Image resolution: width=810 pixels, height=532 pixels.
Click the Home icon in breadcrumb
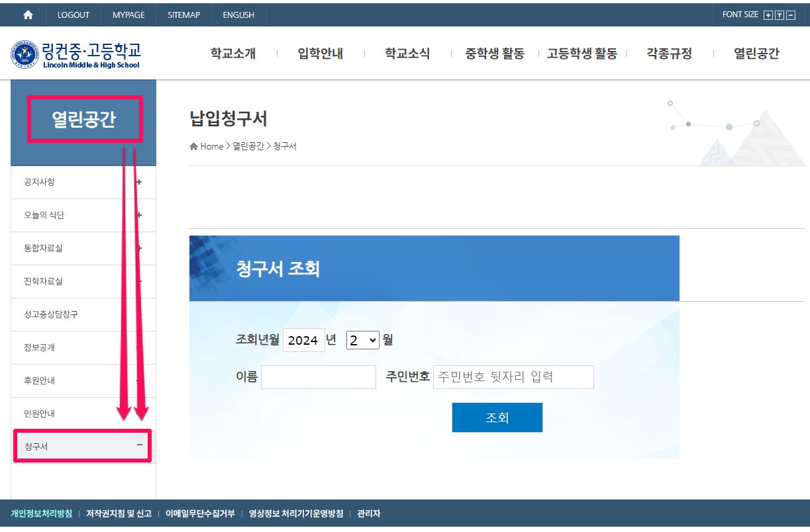pos(193,147)
